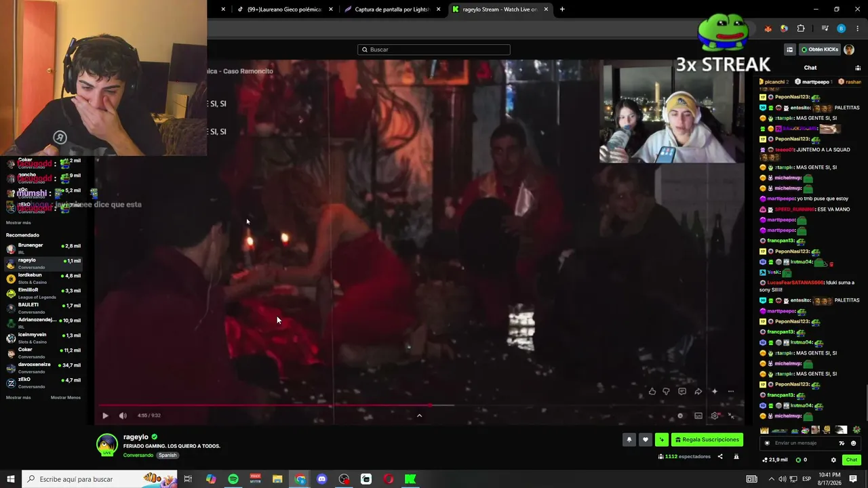Click the 21,9 mil channel points balance

776,460
